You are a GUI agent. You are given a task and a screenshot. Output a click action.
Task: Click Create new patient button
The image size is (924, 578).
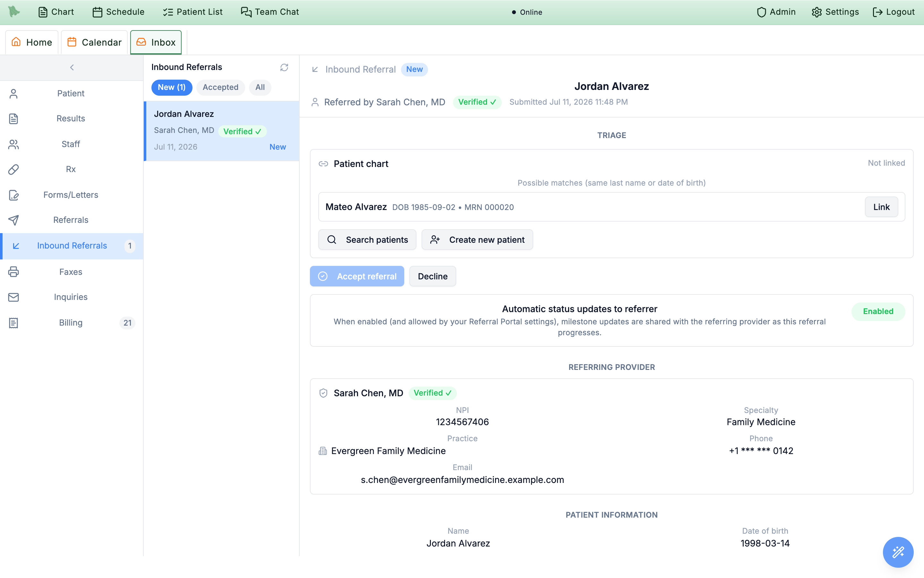(x=477, y=240)
